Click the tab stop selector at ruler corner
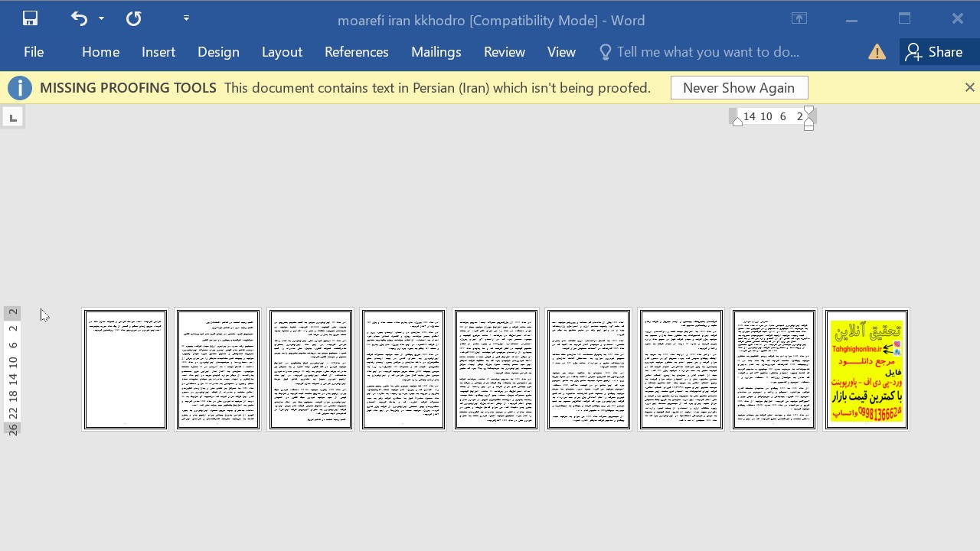The height and width of the screenshot is (551, 980). pos(13,117)
